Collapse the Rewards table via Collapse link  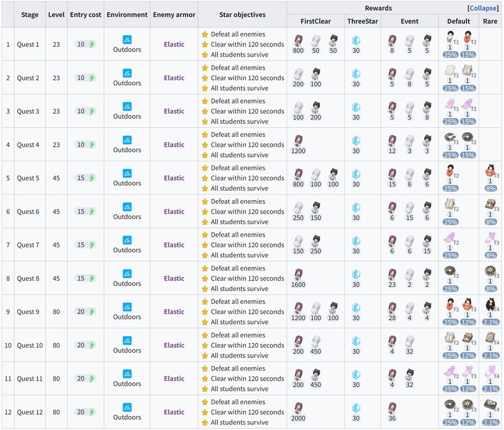pyautogui.click(x=483, y=8)
